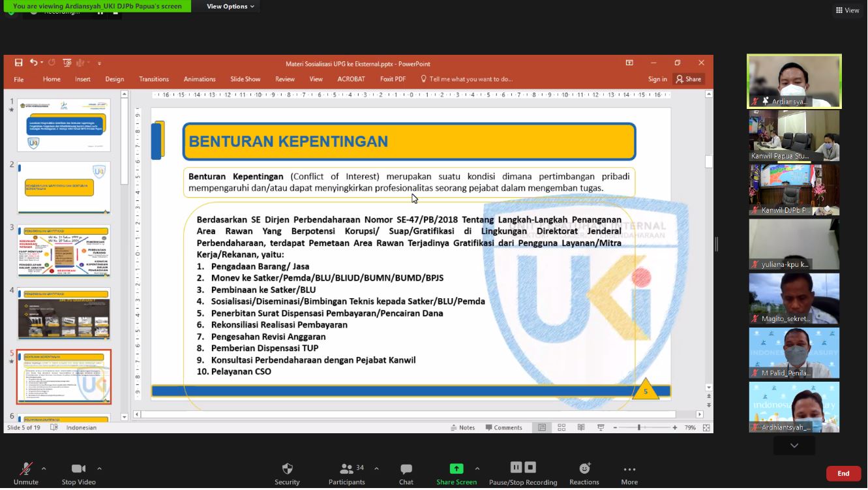Open the Slide Show ribbon tab
Screen dimensions: 868x490
point(245,80)
